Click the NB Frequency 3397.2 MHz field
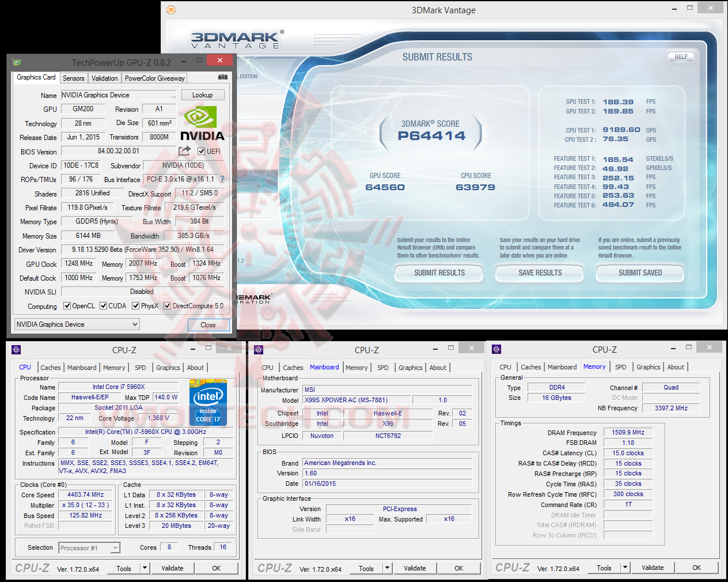This screenshot has width=728, height=582. (x=671, y=408)
